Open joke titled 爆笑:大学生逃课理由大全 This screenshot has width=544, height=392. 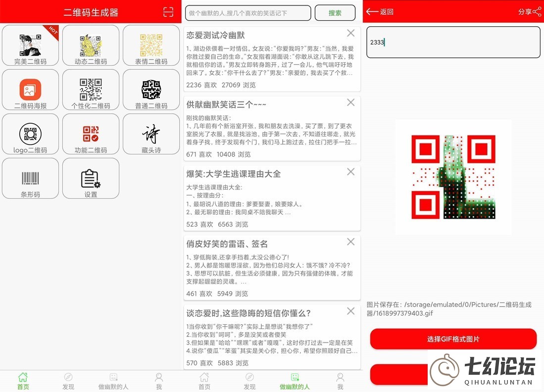(234, 174)
